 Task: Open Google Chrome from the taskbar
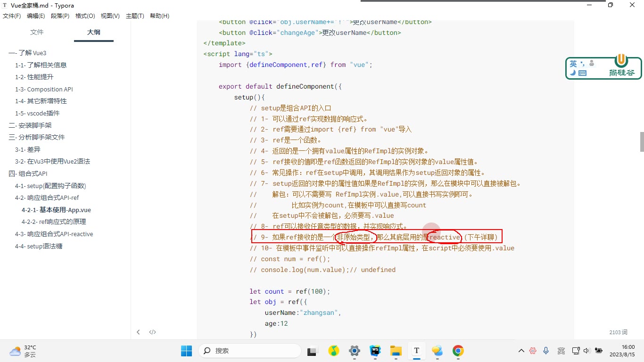click(x=458, y=351)
